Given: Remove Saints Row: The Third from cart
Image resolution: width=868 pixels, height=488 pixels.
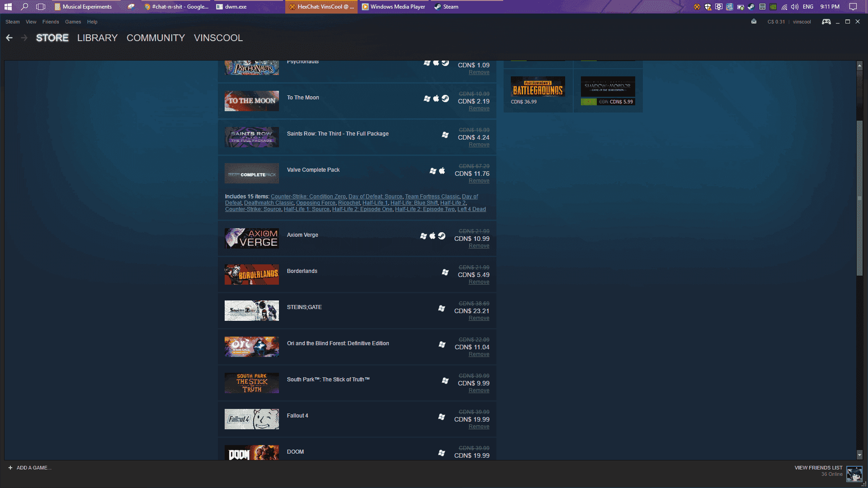Looking at the screenshot, I should [479, 145].
